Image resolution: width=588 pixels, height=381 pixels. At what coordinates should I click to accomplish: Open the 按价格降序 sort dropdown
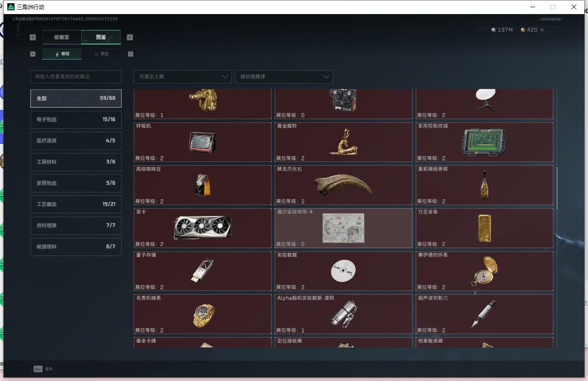tap(284, 77)
